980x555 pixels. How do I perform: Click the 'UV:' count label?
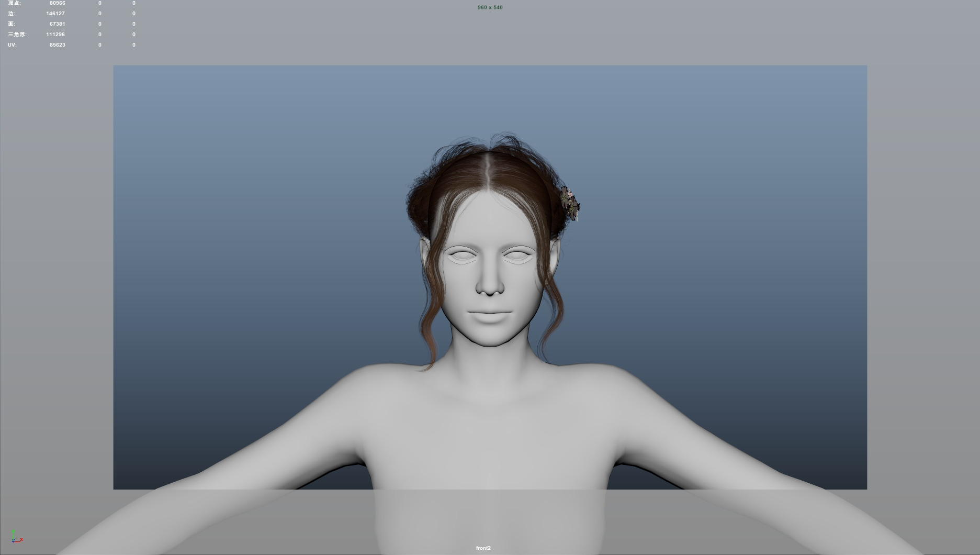pyautogui.click(x=12, y=45)
